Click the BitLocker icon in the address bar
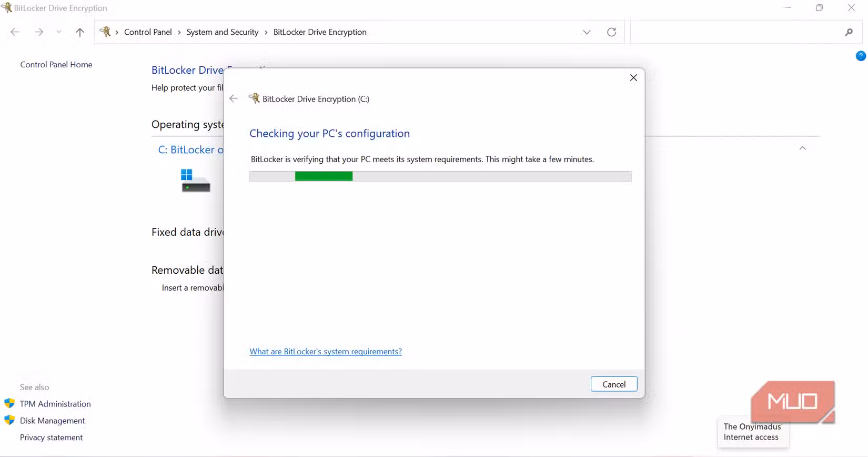The width and height of the screenshot is (868, 457). (105, 32)
